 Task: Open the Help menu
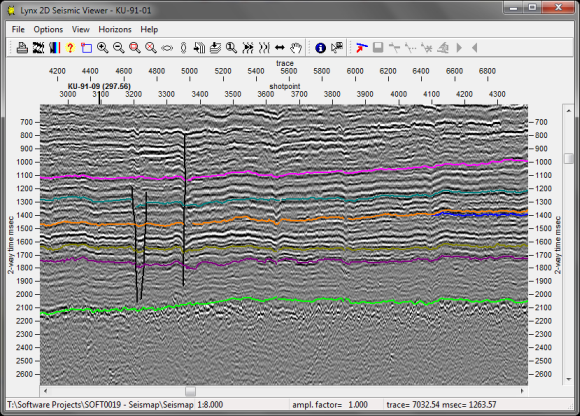(x=149, y=30)
